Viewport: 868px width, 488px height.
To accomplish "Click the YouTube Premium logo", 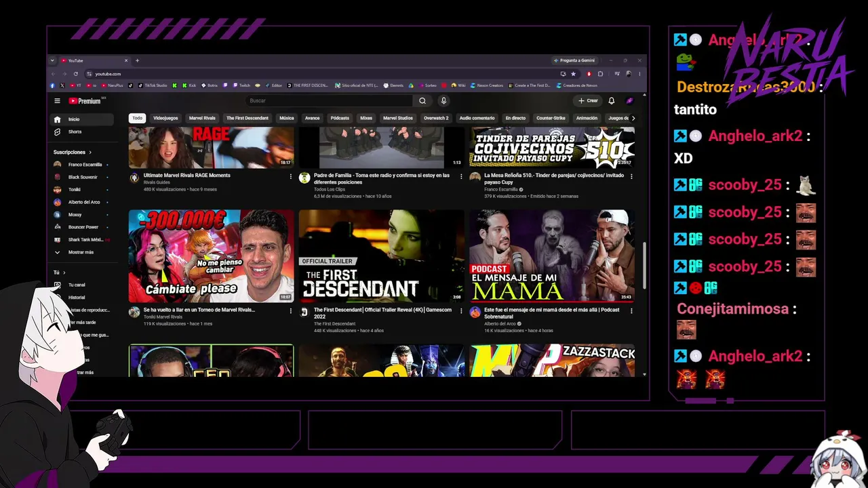I will click(x=85, y=101).
